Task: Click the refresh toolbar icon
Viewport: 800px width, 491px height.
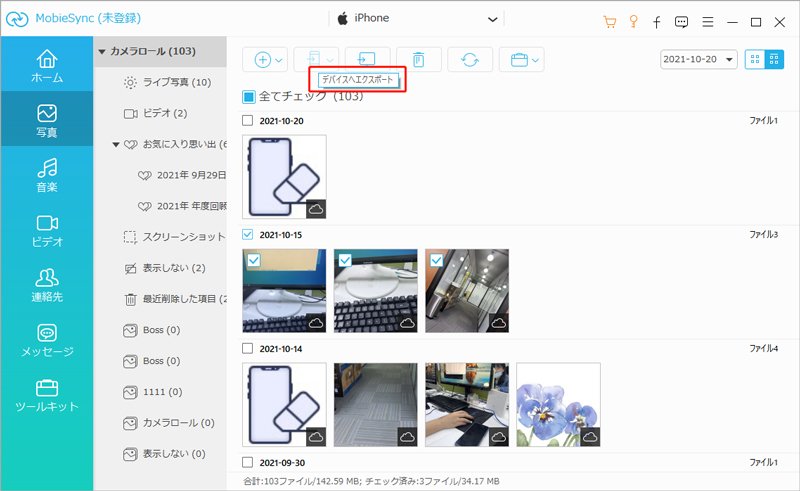Action: point(470,60)
